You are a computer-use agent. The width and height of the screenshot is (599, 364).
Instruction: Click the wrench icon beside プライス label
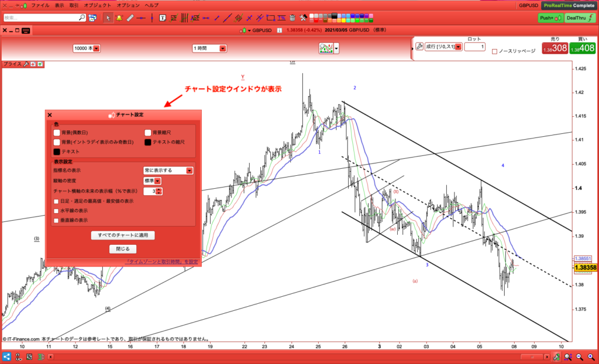26,64
